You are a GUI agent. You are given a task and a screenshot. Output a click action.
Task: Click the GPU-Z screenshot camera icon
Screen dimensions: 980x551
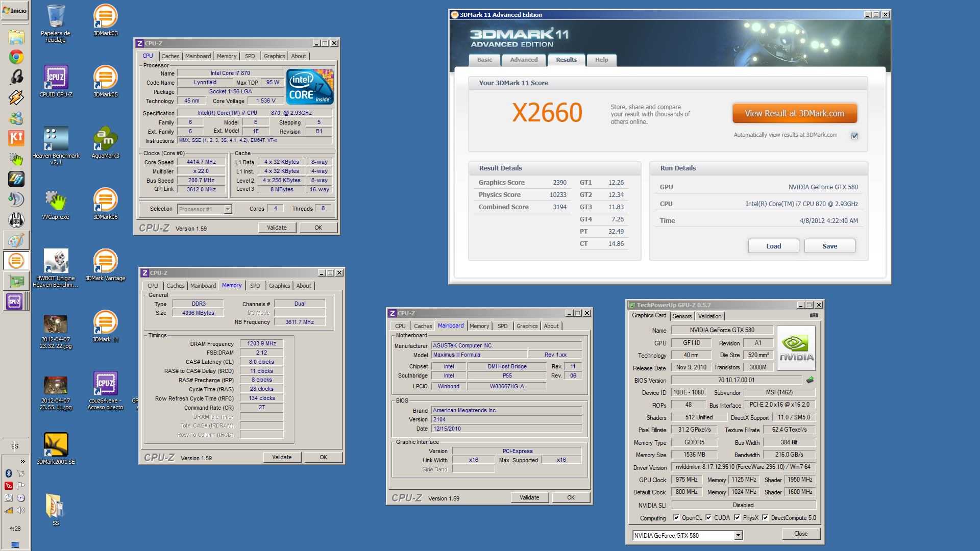click(x=814, y=315)
